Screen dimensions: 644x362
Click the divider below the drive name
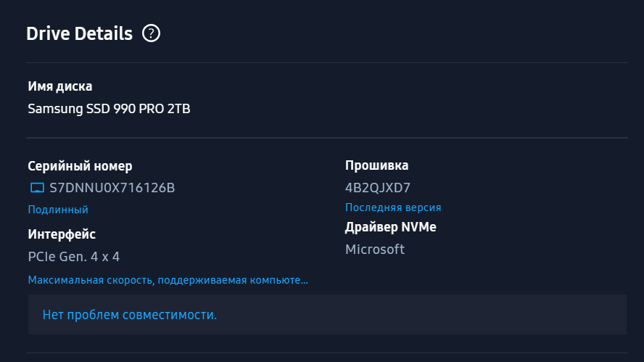click(x=327, y=137)
